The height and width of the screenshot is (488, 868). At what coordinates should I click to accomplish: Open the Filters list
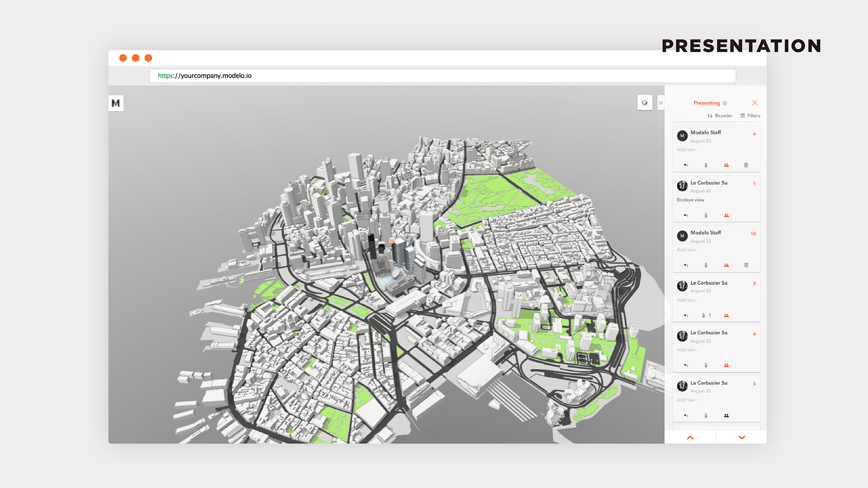(x=750, y=116)
